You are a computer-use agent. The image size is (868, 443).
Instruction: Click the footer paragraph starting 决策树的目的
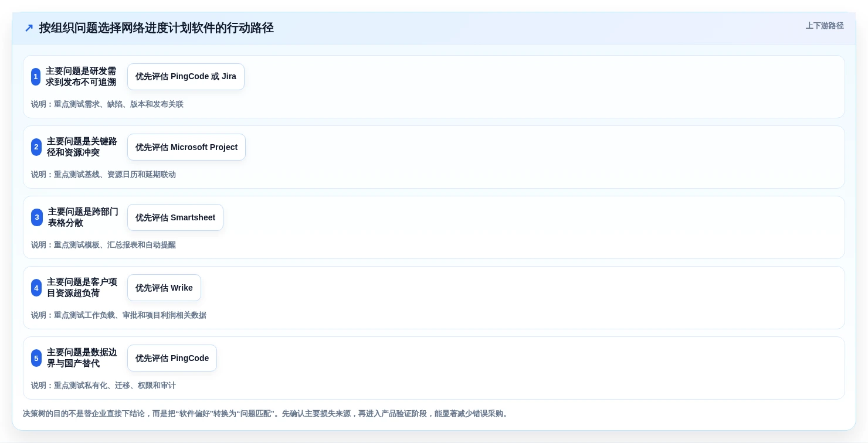[266, 414]
